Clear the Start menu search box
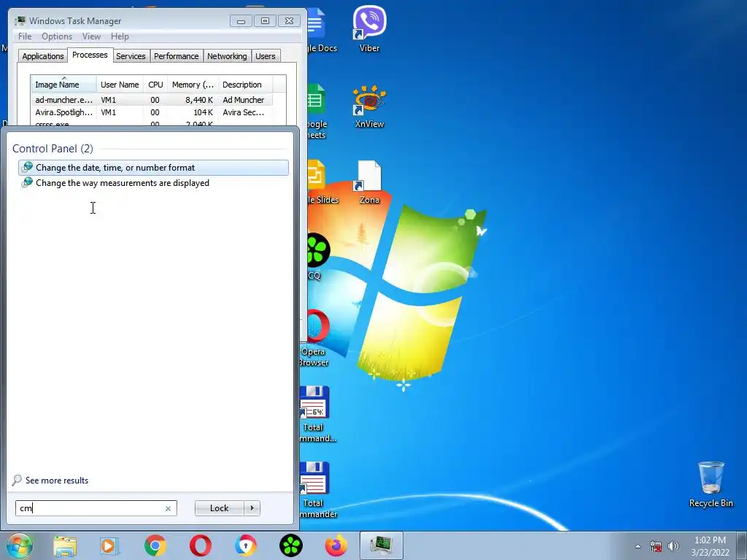The width and height of the screenshot is (747, 560). pyautogui.click(x=168, y=508)
